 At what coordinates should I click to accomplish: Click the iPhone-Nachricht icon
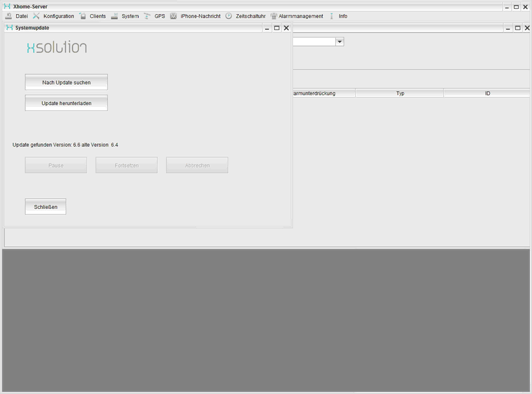coord(173,16)
